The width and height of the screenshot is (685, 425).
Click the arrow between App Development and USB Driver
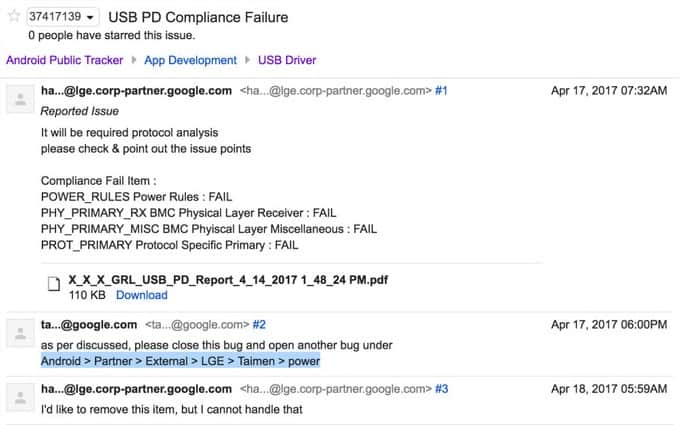247,59
